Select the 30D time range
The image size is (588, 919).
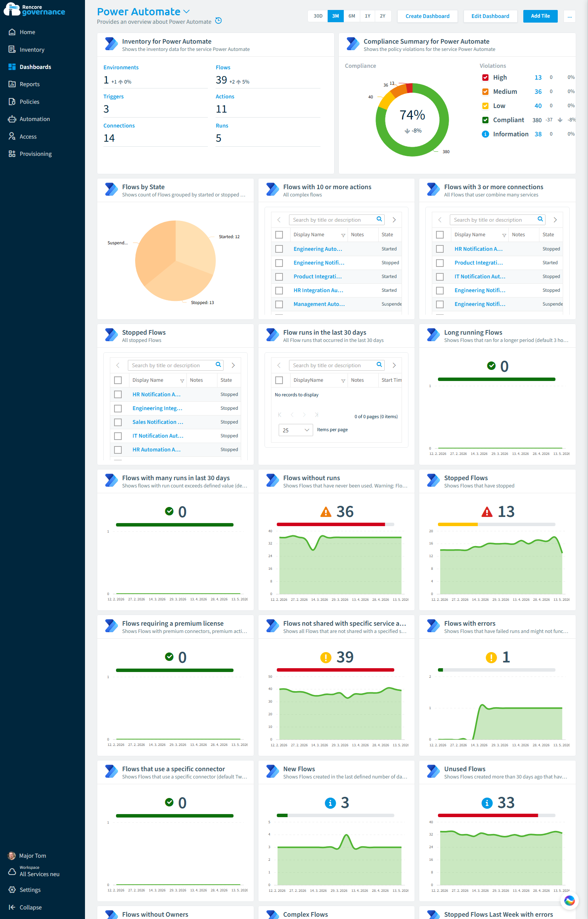click(318, 16)
